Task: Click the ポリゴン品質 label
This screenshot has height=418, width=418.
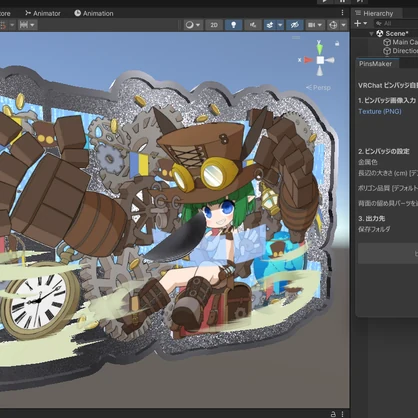Action: (x=374, y=188)
